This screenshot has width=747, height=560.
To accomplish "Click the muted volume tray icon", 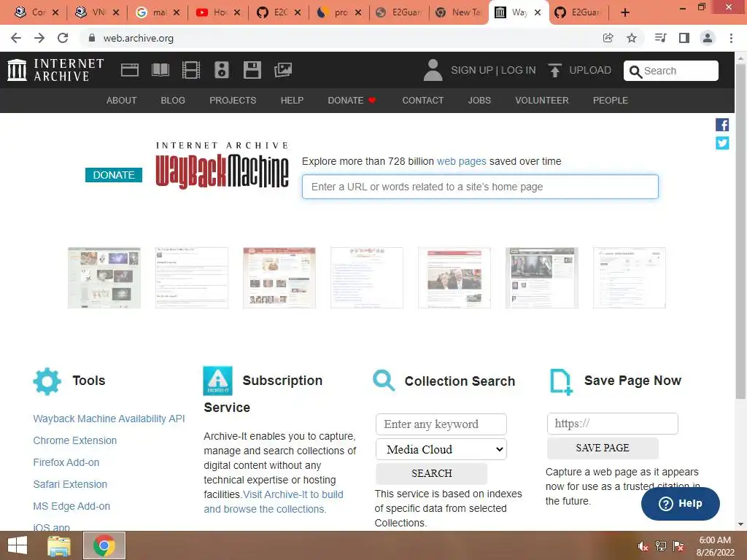I will click(x=643, y=547).
